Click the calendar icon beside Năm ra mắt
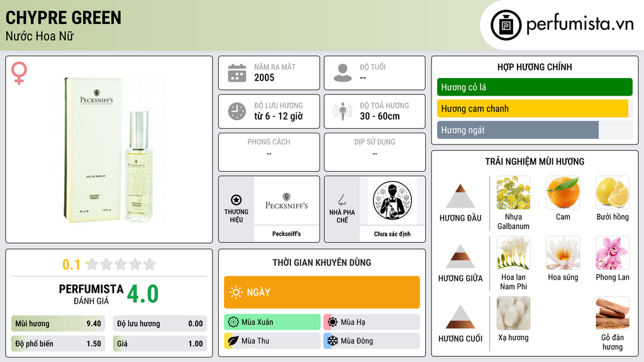The image size is (644, 362). tap(237, 73)
